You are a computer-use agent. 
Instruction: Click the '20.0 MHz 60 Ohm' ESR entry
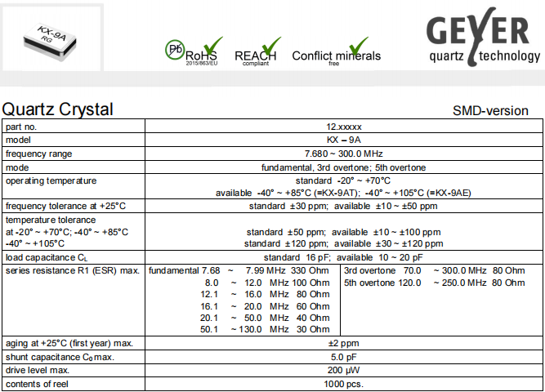(287, 306)
